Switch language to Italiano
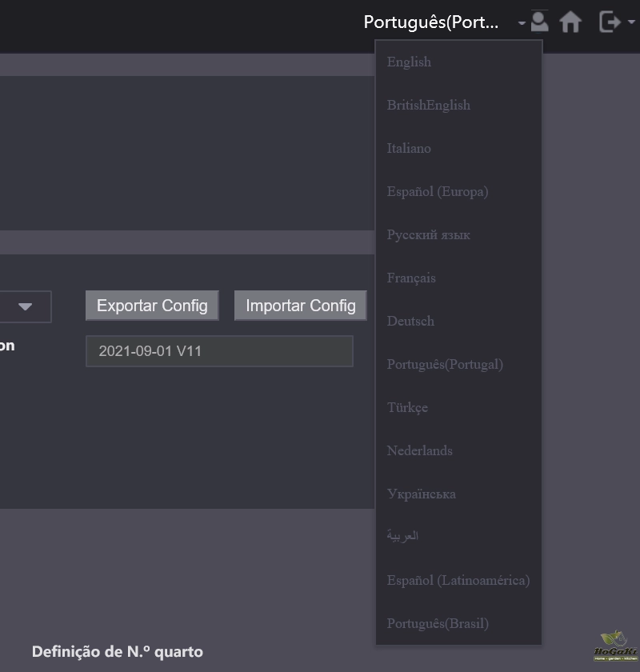 coord(409,149)
